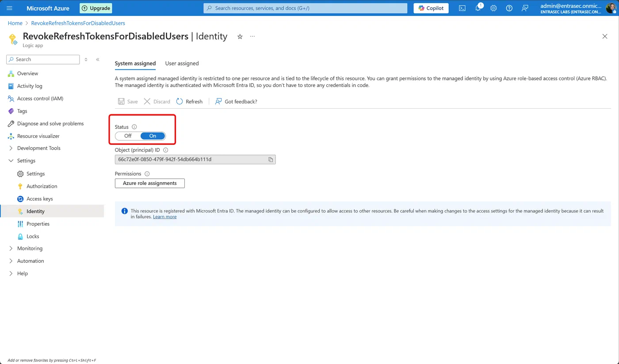619x364 pixels.
Task: Switch to the User assigned tab
Action: [x=182, y=63]
